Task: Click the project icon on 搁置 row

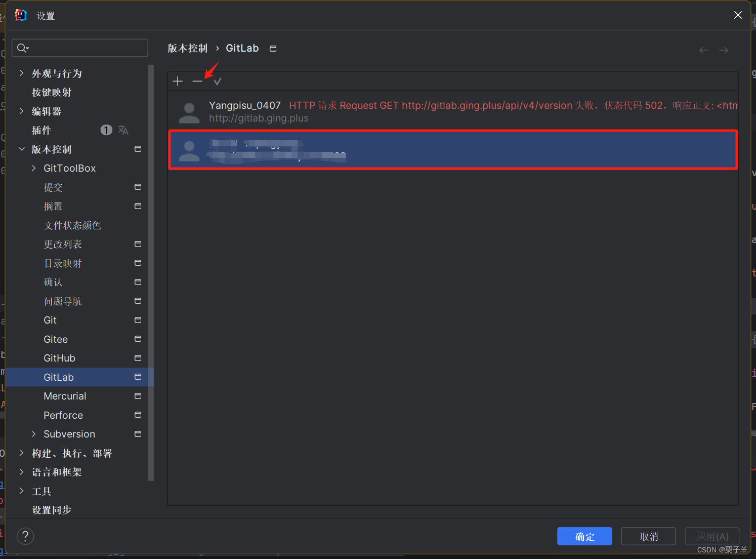Action: click(x=138, y=206)
